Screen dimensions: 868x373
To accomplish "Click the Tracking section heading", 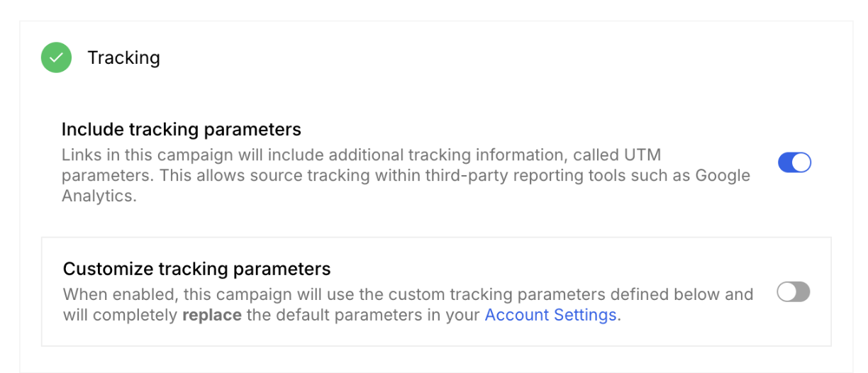I will [x=123, y=57].
